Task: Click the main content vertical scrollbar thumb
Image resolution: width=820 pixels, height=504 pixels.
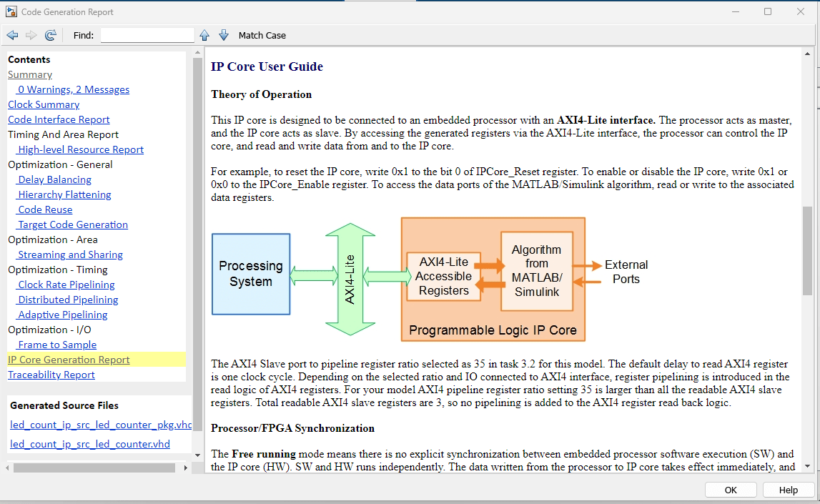Action: click(807, 250)
